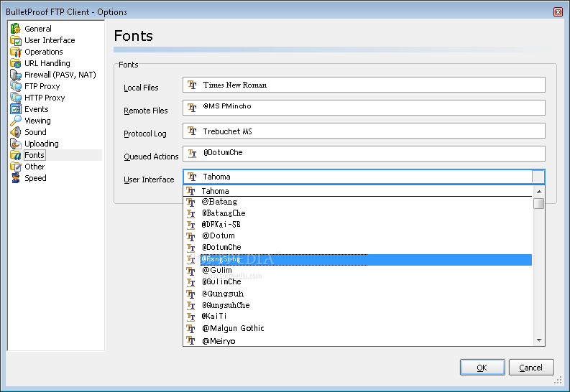Click the Uploading category icon

coord(16,144)
